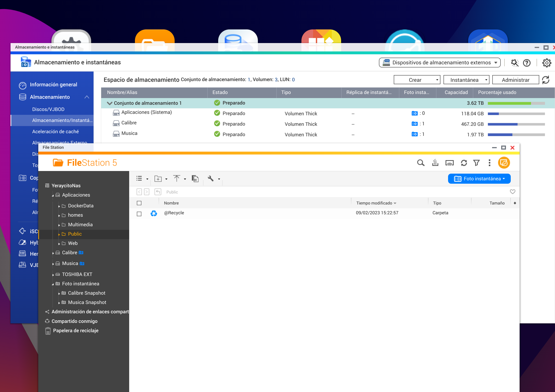Click the File Station refresh icon
Image resolution: width=555 pixels, height=392 pixels.
pos(464,163)
